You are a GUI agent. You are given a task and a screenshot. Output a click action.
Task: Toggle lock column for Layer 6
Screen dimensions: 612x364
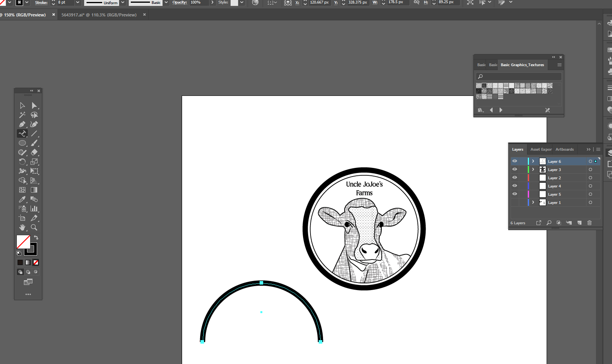pos(522,161)
